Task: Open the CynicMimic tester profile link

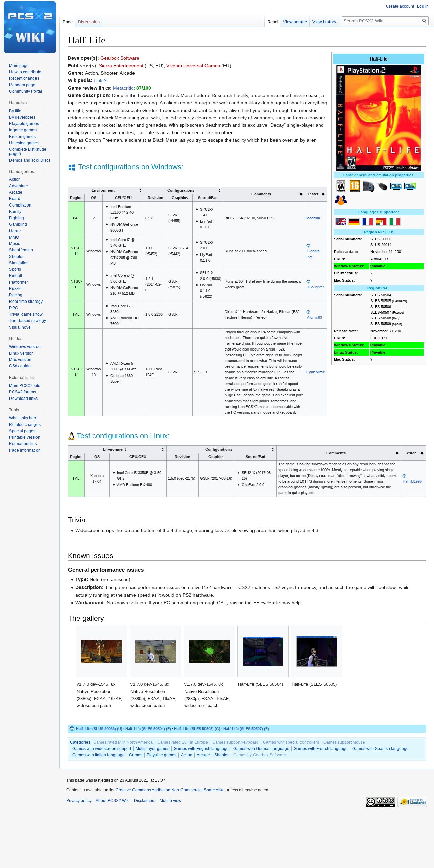Action: pos(316,372)
